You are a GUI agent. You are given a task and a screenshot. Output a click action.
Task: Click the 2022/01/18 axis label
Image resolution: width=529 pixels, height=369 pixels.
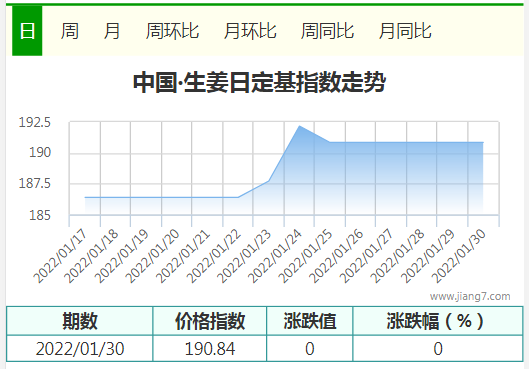[91, 256]
